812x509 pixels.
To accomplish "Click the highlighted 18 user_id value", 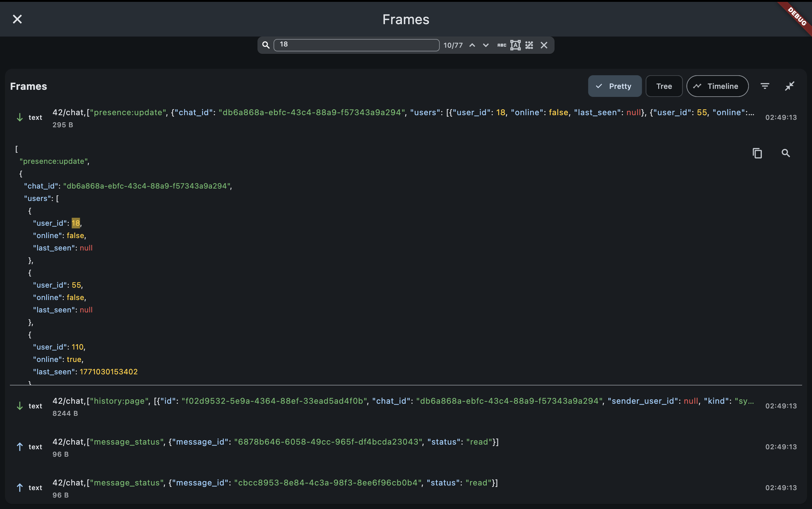I will 76,223.
